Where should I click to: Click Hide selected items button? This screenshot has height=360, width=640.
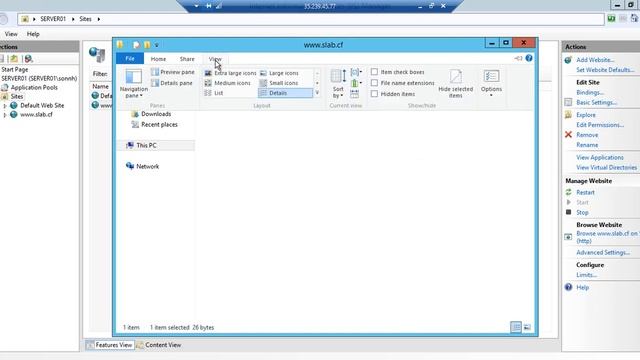click(456, 84)
